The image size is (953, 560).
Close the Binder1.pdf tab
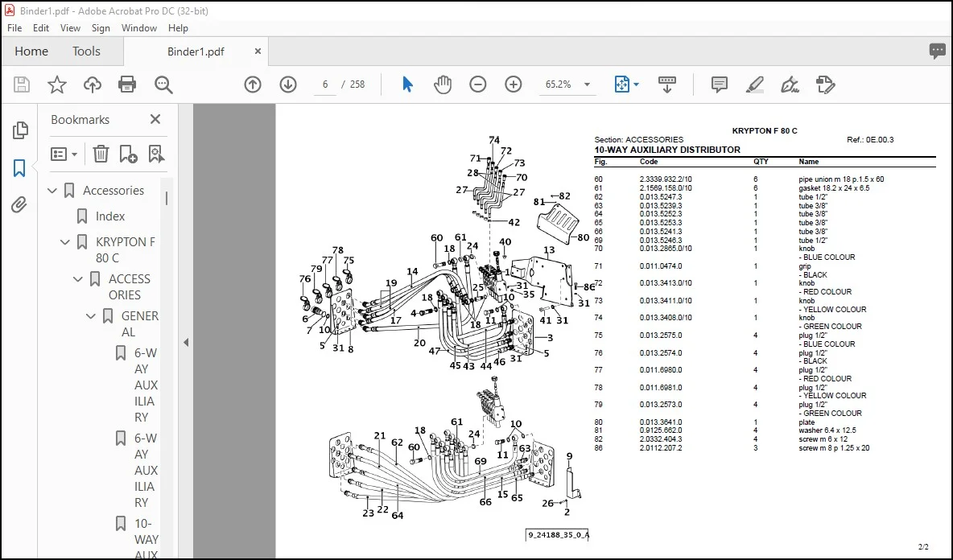258,51
